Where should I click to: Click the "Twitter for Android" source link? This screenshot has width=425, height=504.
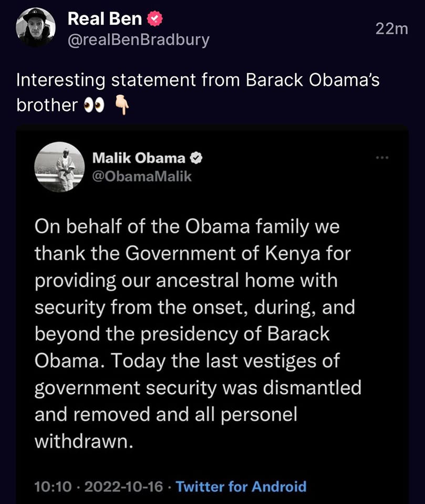(x=241, y=486)
